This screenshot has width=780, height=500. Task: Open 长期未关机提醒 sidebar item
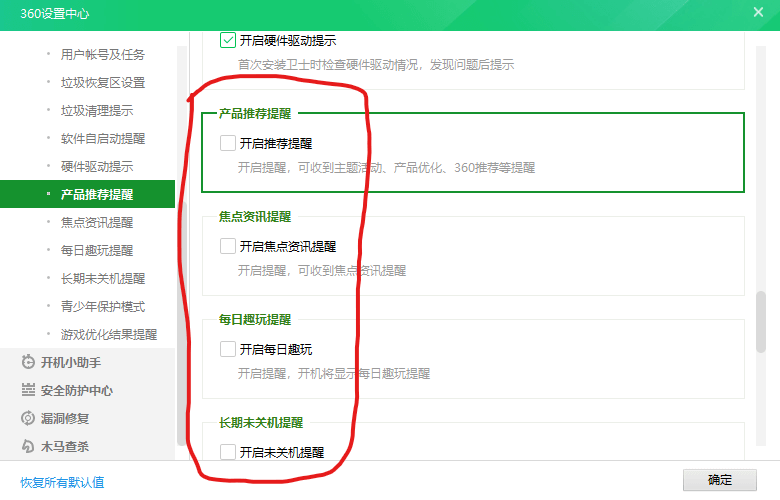pos(102,278)
